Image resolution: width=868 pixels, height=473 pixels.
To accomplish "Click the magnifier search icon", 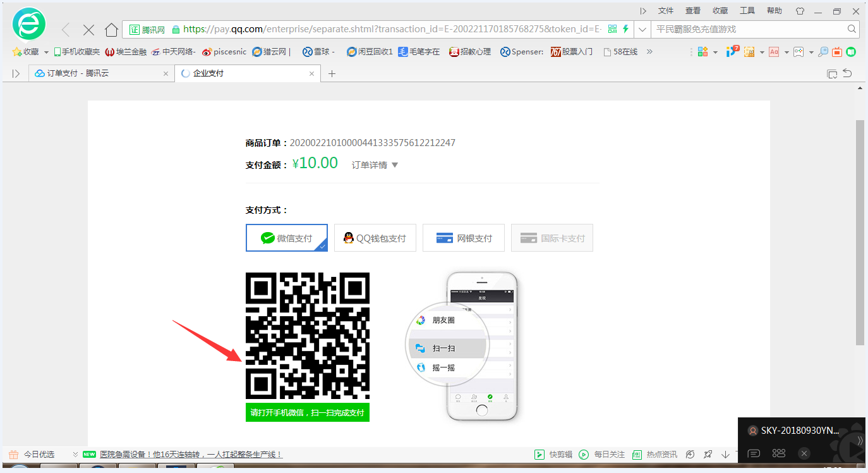I will [852, 29].
